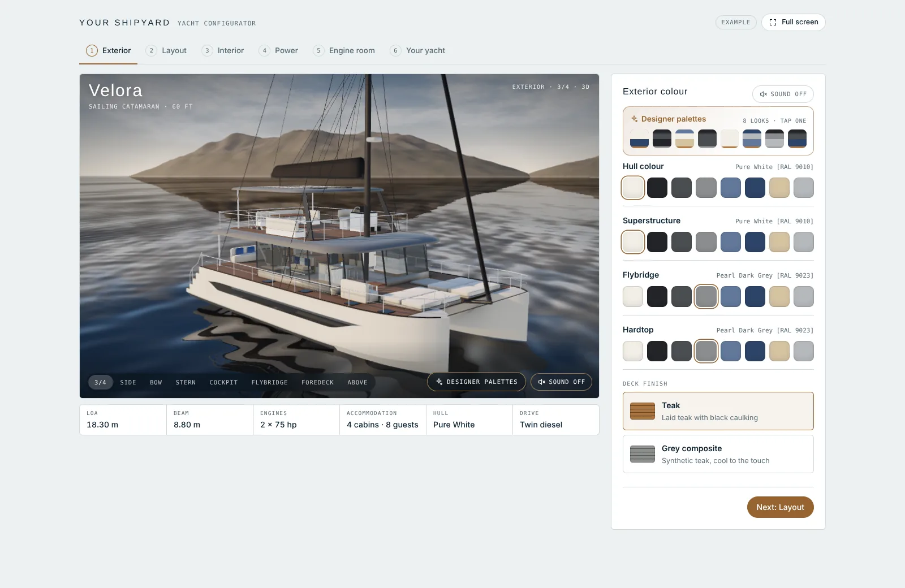The image size is (905, 588).
Task: Set Hull colour to navy blue swatch
Action: click(x=755, y=188)
